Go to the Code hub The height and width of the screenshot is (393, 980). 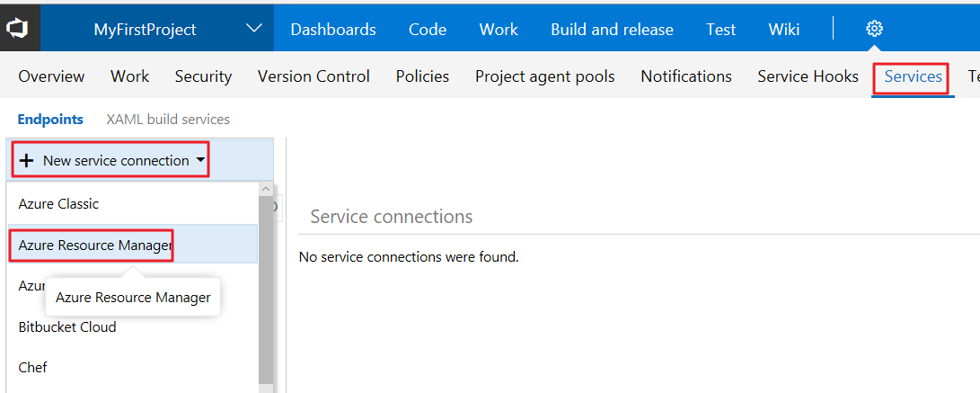(x=428, y=29)
